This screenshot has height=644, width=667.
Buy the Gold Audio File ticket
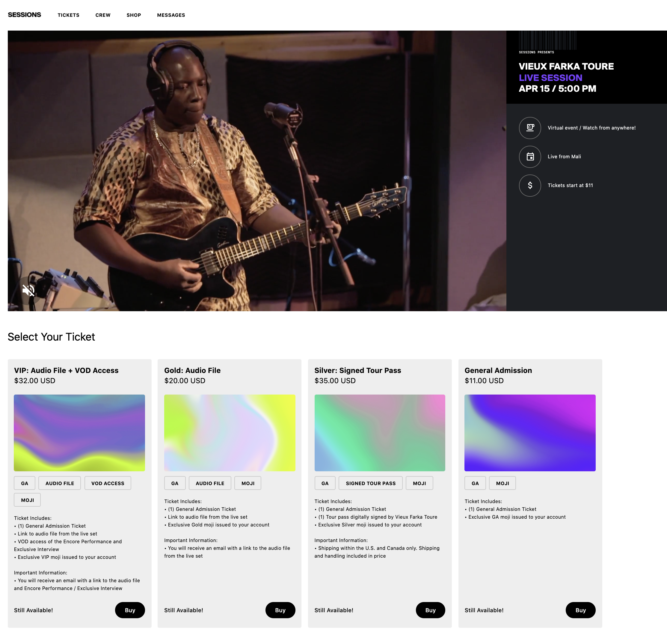click(x=280, y=610)
